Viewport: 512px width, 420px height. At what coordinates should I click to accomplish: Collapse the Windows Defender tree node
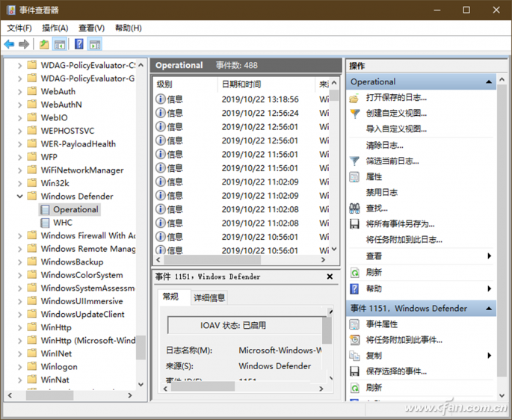pyautogui.click(x=20, y=197)
